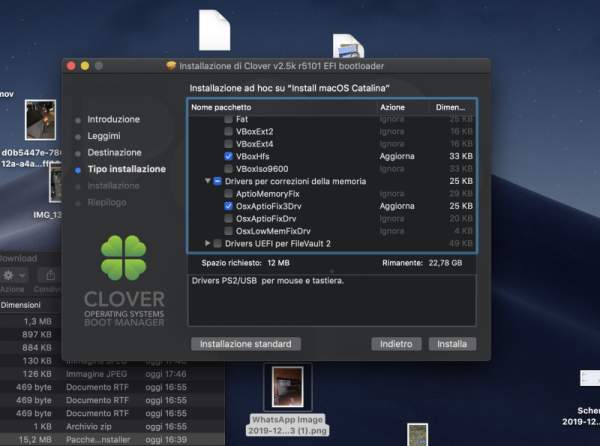Check Drivers UEFI per FileVault 2 checkbox
The width and height of the screenshot is (600, 446).
tap(217, 243)
